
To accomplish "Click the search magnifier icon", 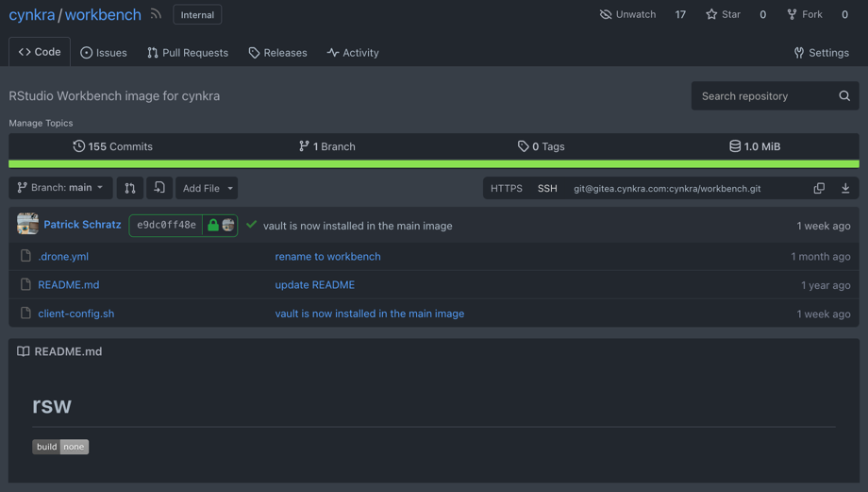I will tap(844, 95).
